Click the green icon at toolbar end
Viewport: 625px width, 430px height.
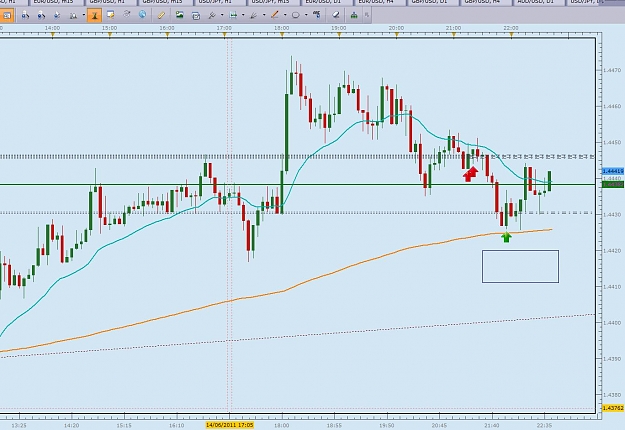(x=354, y=16)
